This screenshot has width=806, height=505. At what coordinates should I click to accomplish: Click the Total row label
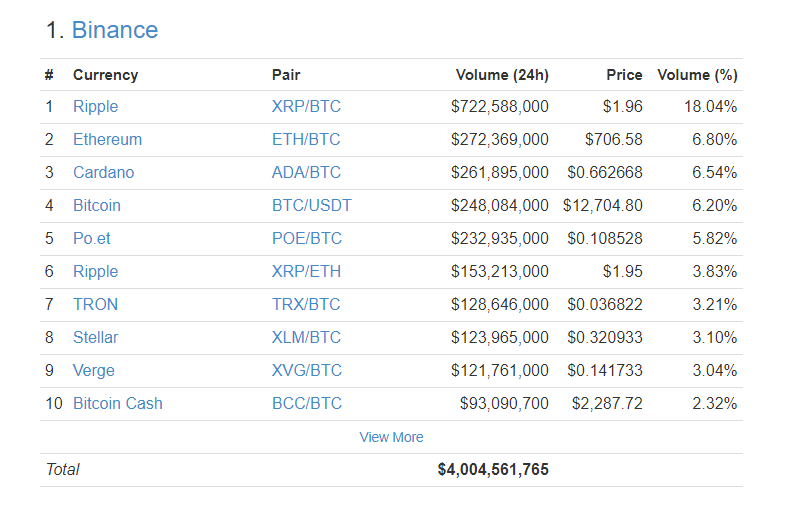[62, 470]
